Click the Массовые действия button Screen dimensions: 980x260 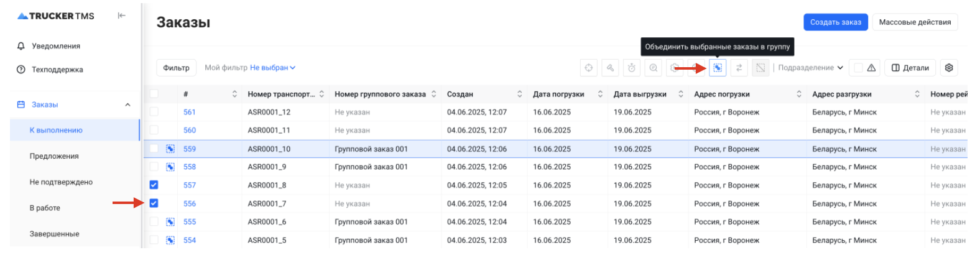(x=915, y=22)
